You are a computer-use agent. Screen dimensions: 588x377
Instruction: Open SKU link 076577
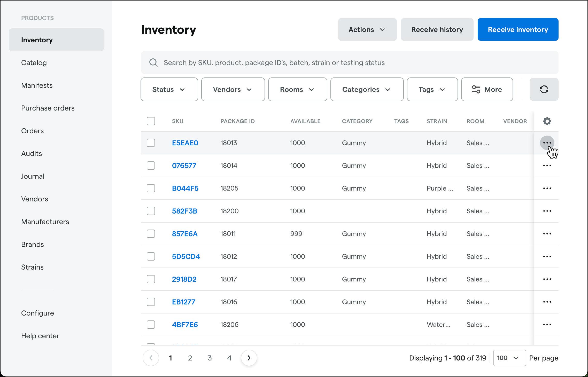point(184,166)
